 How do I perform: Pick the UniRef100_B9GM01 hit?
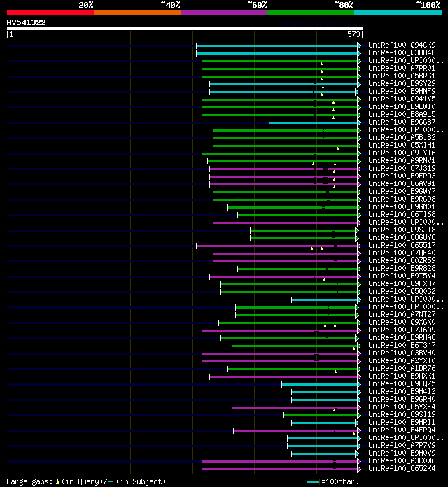(x=402, y=206)
